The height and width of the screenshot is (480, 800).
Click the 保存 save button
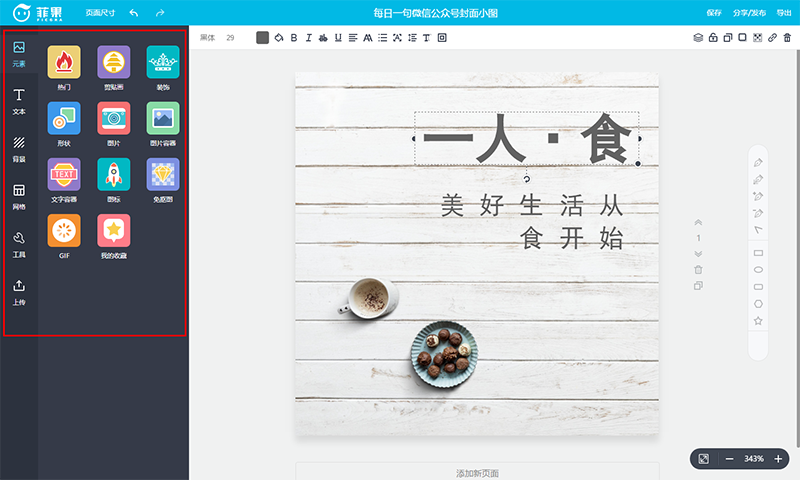click(x=714, y=13)
